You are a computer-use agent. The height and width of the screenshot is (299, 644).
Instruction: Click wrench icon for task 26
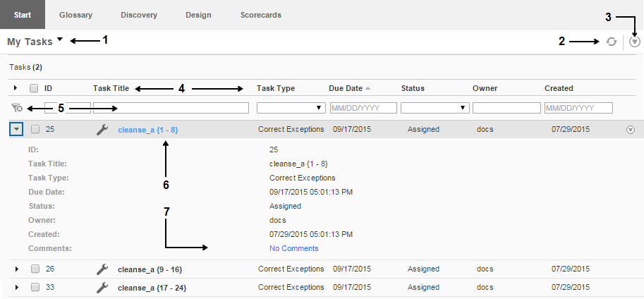(x=102, y=269)
